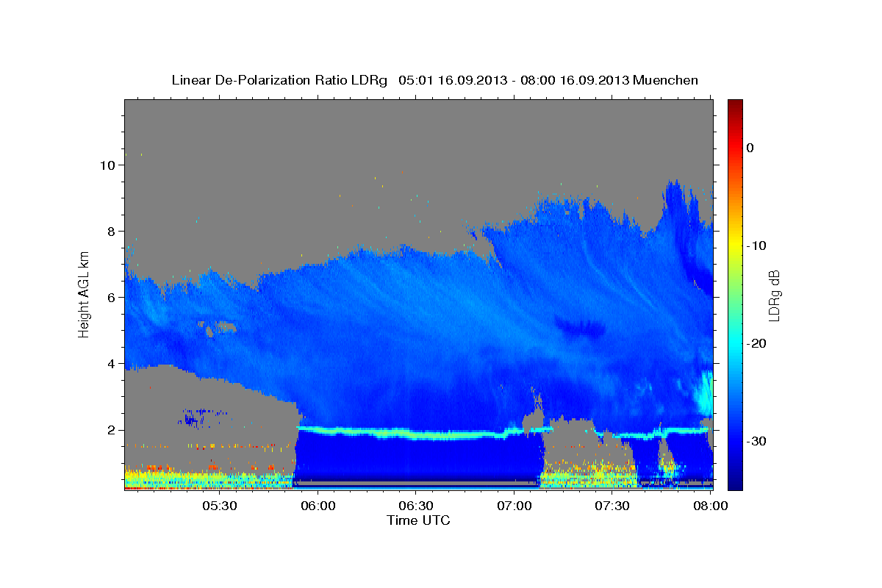
Task: Click the colorbar value 0
Action: coord(750,148)
